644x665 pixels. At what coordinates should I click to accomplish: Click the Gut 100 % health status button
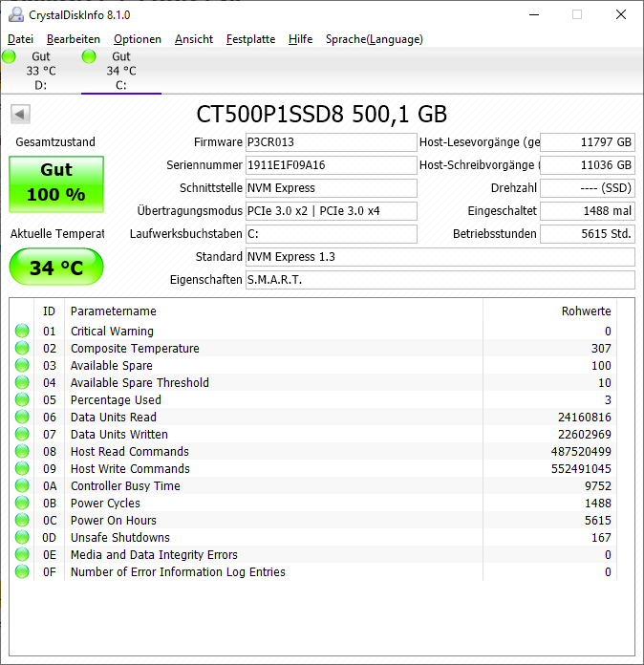56,184
